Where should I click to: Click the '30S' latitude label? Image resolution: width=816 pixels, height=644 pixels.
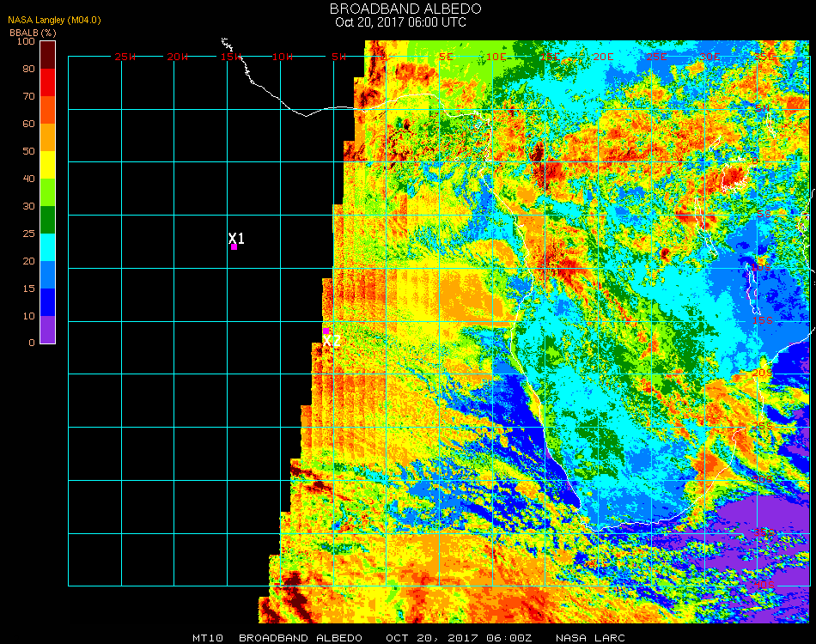pyautogui.click(x=763, y=480)
